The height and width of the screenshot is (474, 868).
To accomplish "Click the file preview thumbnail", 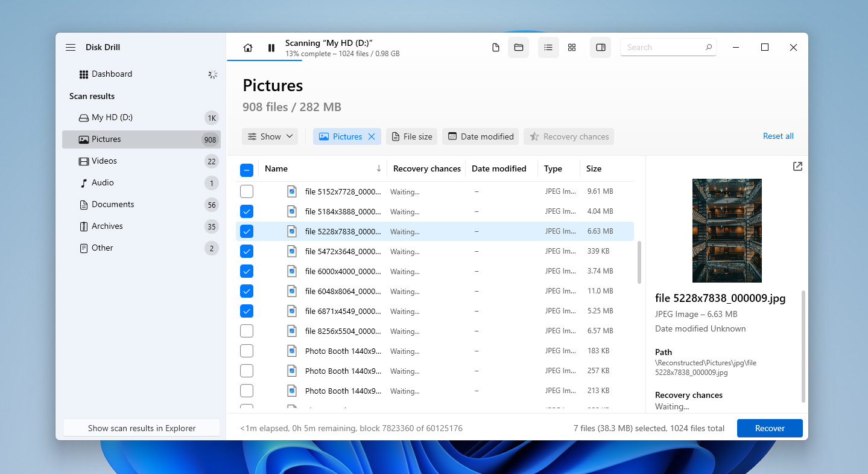I will 726,231.
